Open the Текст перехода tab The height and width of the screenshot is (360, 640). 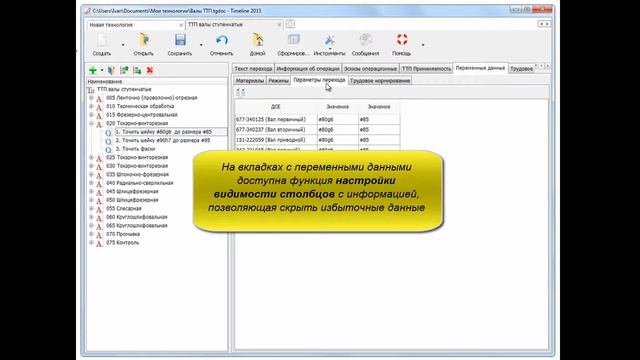[x=253, y=69]
